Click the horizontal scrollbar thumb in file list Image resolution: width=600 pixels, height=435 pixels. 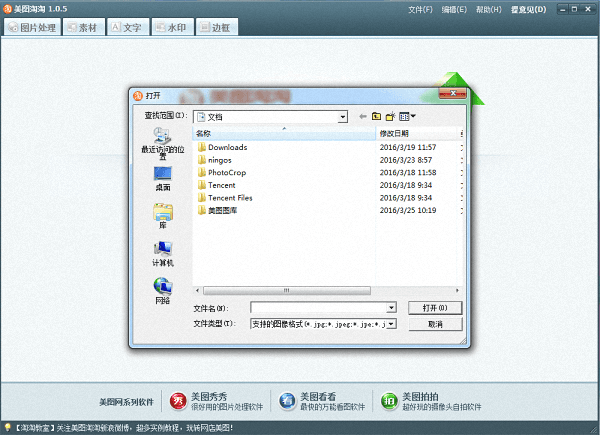tap(287, 291)
